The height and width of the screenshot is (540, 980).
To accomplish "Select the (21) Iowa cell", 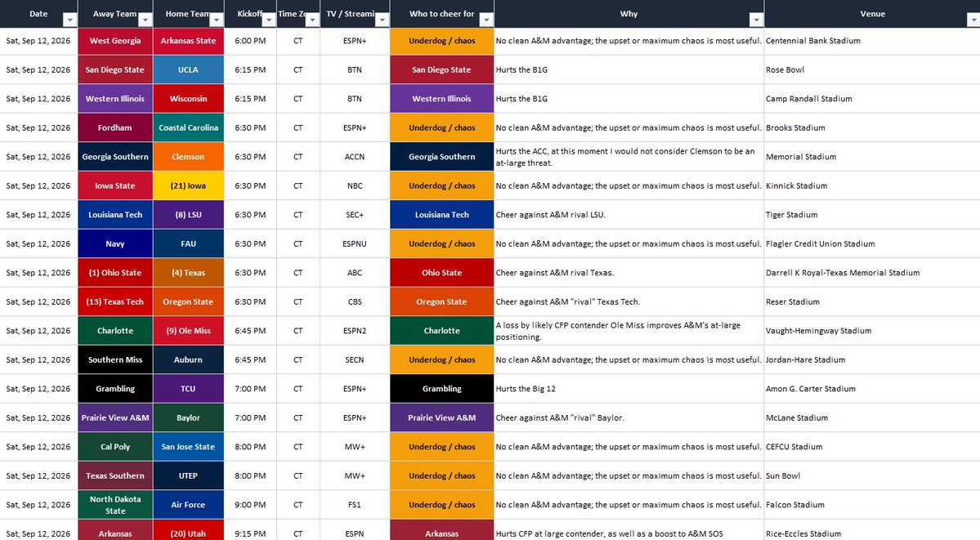I will [188, 185].
